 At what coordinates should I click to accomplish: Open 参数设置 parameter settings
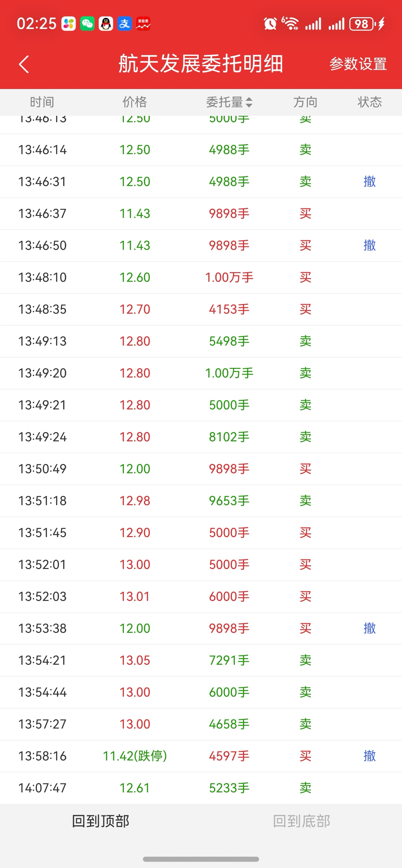point(358,64)
